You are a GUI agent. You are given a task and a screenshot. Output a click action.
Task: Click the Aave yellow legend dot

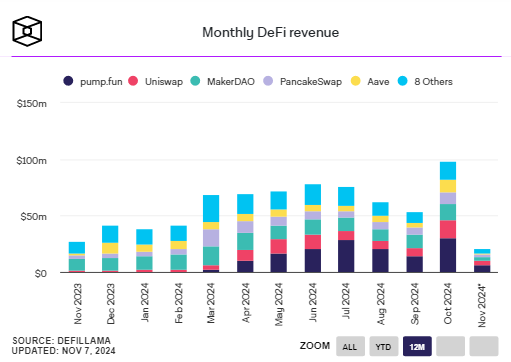[x=356, y=81]
